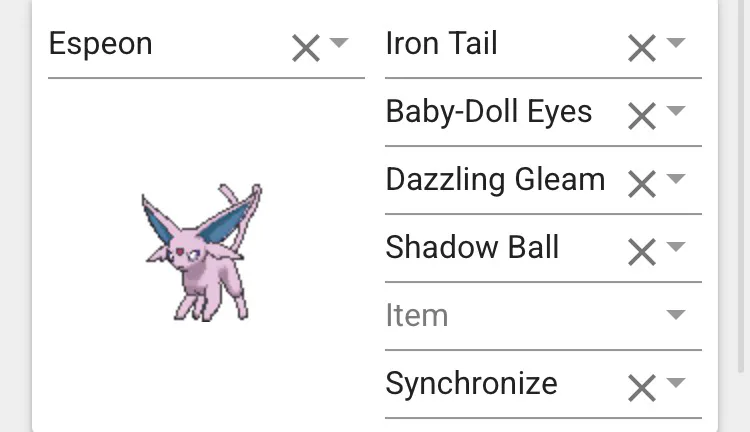
Task: Expand the Shadow Ball dropdown arrow
Action: (676, 247)
